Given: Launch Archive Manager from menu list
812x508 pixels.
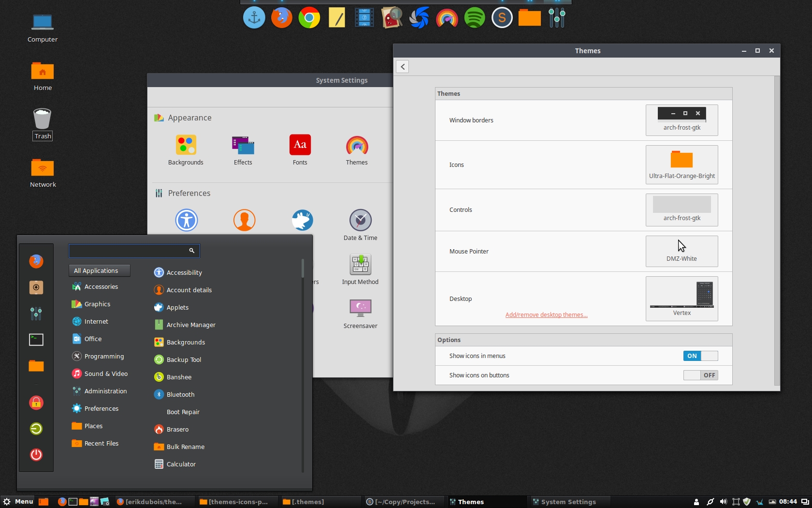Looking at the screenshot, I should (185, 325).
